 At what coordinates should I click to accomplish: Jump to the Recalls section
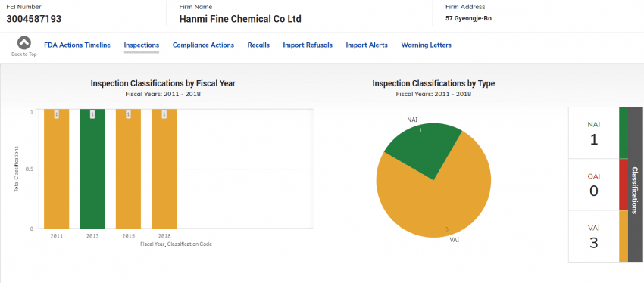coord(258,45)
